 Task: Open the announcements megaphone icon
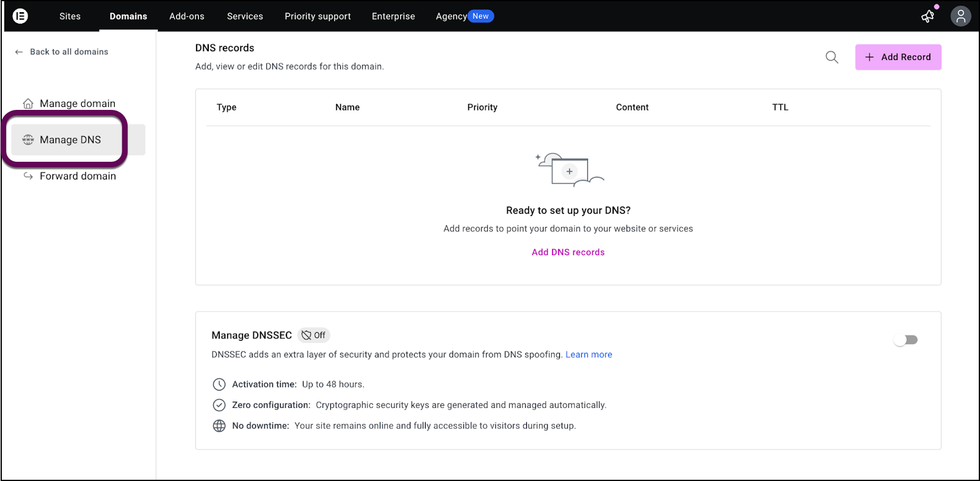pos(927,16)
